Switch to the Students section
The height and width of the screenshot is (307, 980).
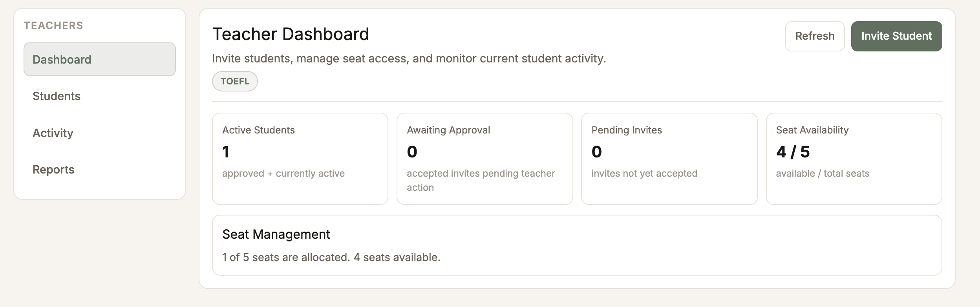(x=57, y=96)
